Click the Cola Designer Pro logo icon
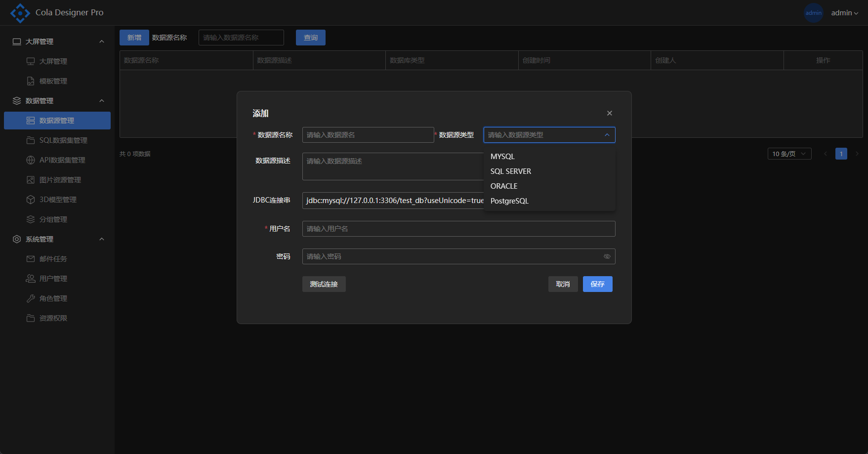 (x=20, y=13)
